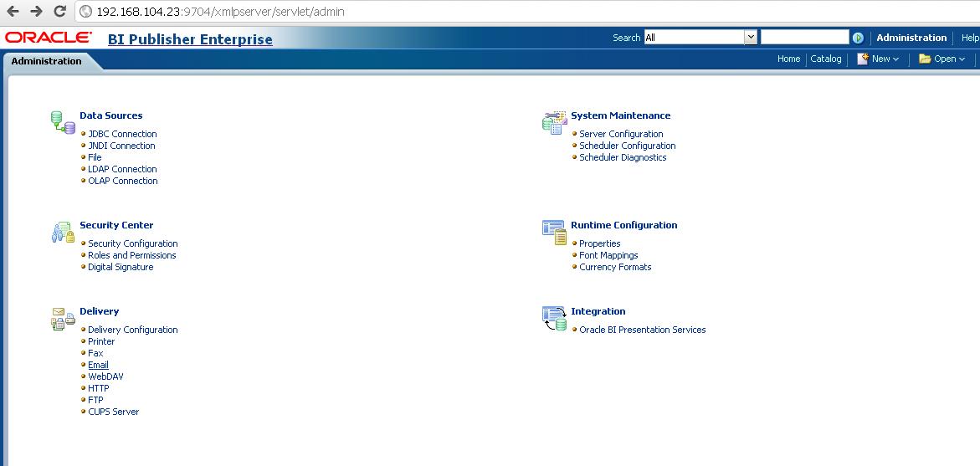Reload the page with the refresh icon
Screen dimensions: 980x466
[60, 11]
